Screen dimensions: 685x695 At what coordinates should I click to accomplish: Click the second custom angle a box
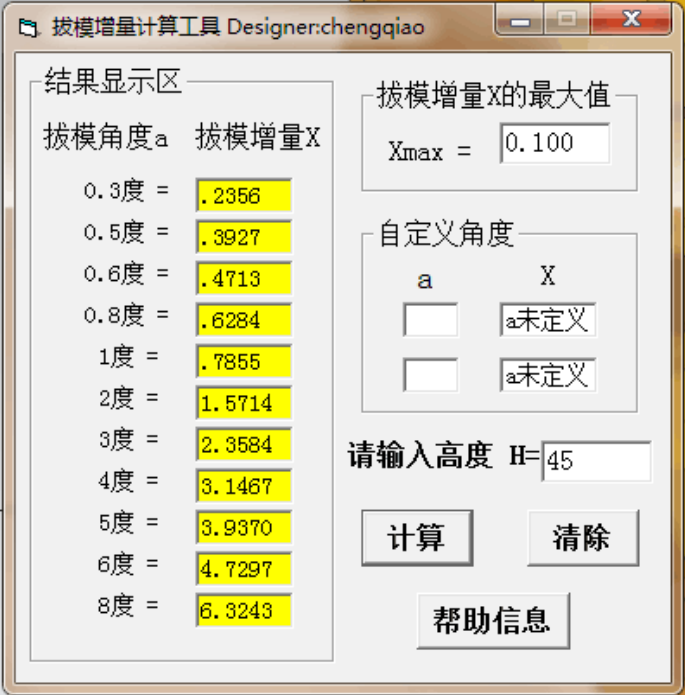(431, 376)
